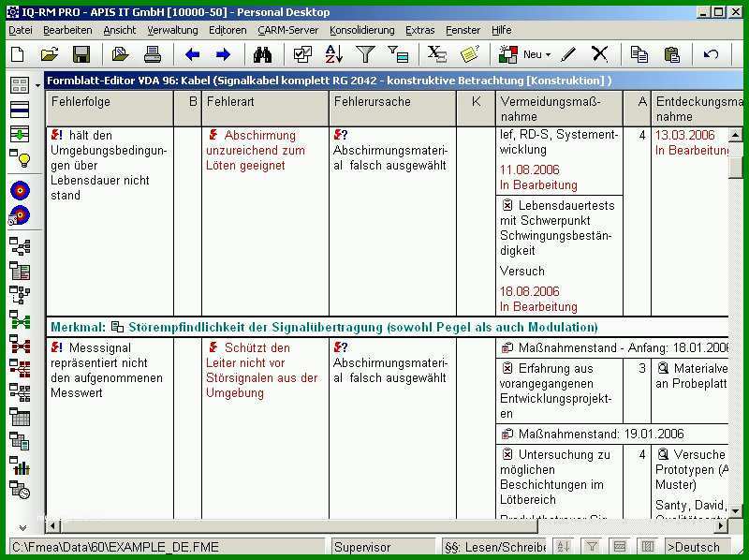The width and height of the screenshot is (749, 560).
Task: Open the Bearbeiten menu
Action: 67,30
